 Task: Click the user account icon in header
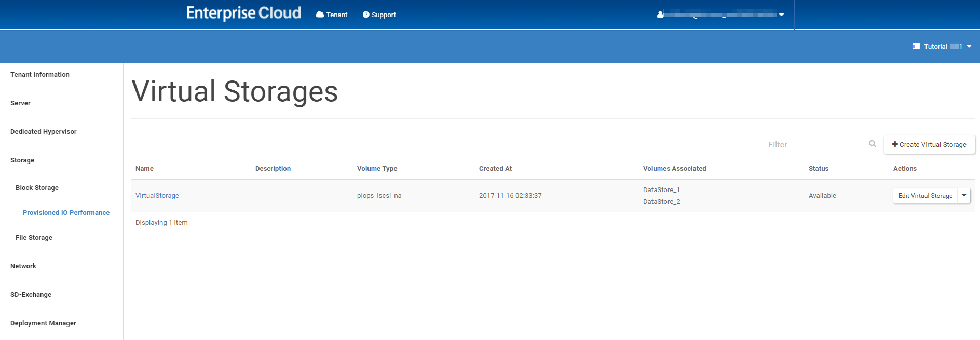(660, 15)
